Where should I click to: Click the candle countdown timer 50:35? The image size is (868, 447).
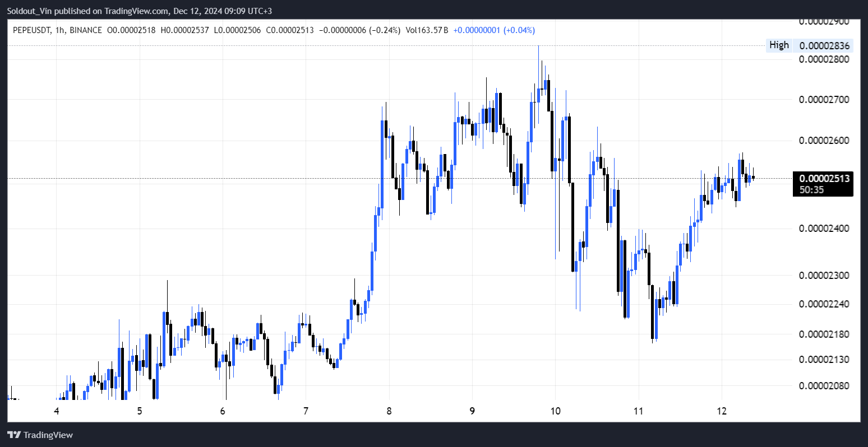(x=811, y=190)
